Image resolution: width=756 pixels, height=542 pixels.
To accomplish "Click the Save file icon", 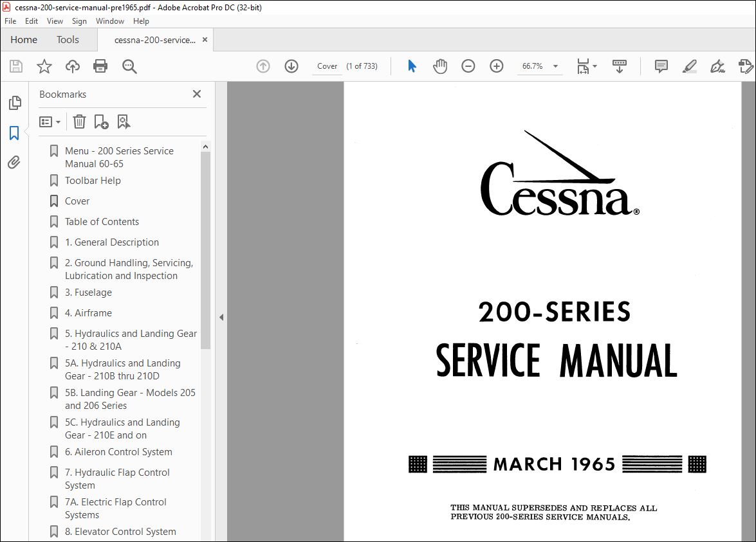I will coord(16,66).
